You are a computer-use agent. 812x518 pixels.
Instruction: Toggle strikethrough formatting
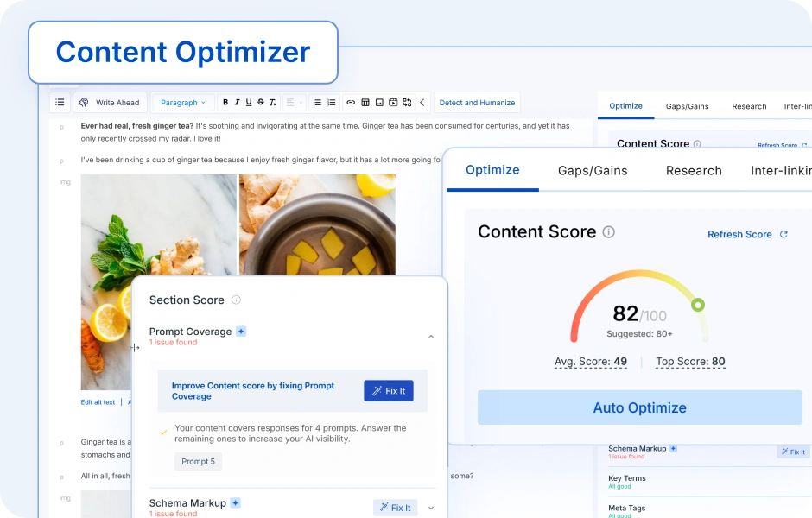(x=261, y=103)
